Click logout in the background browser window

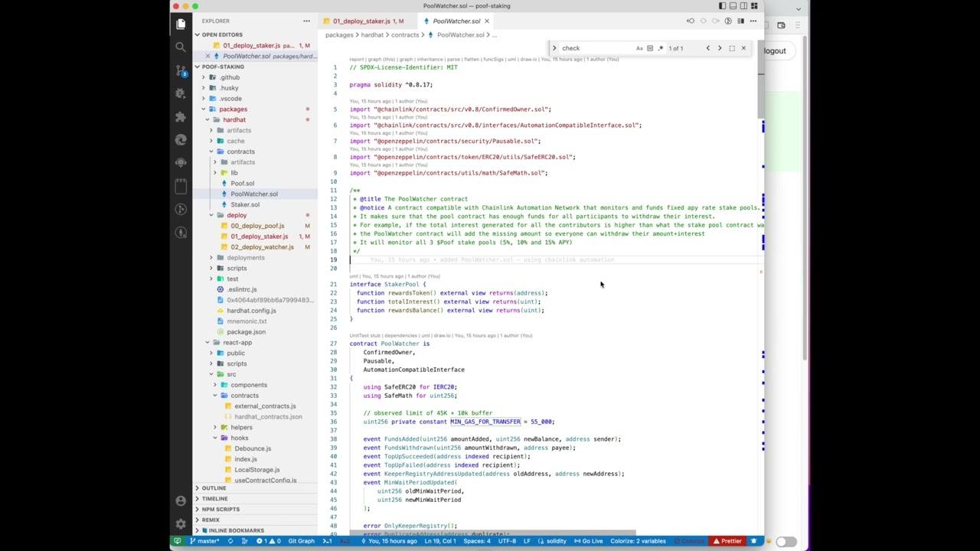[x=774, y=51]
